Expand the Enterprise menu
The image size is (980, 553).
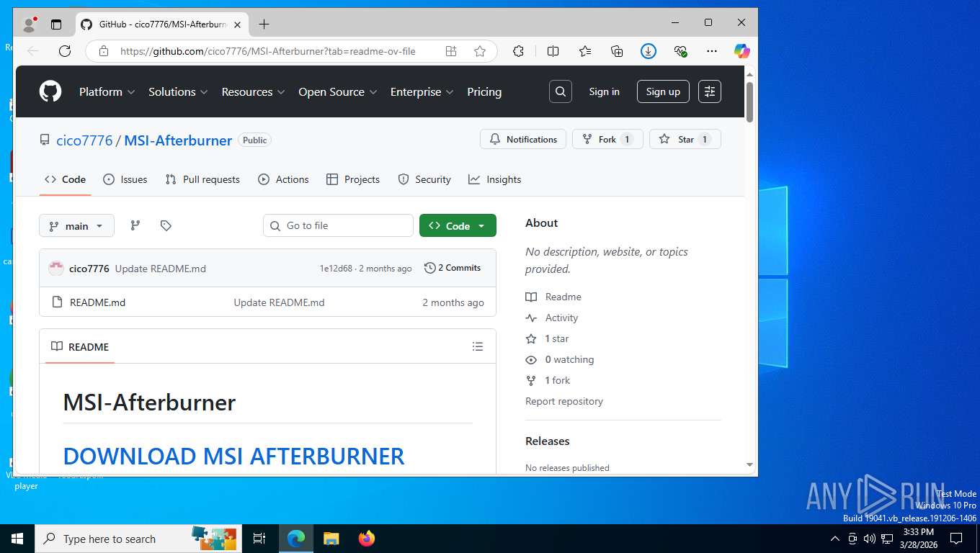[422, 91]
